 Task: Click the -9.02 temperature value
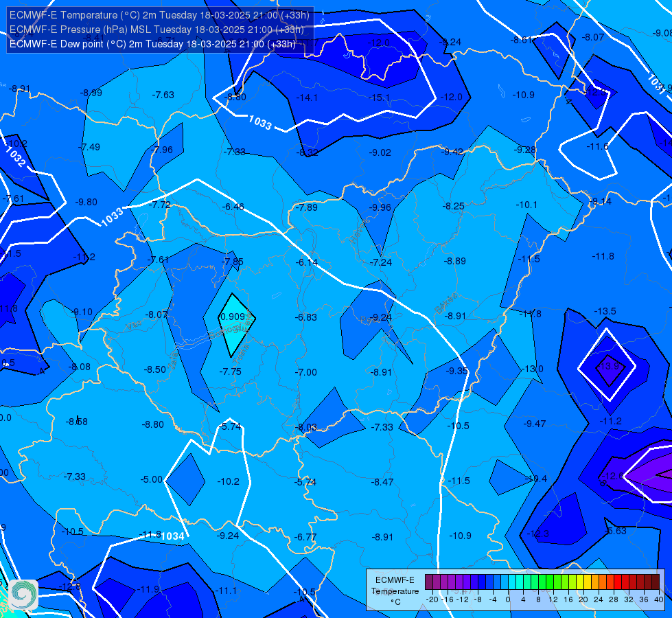[380, 152]
